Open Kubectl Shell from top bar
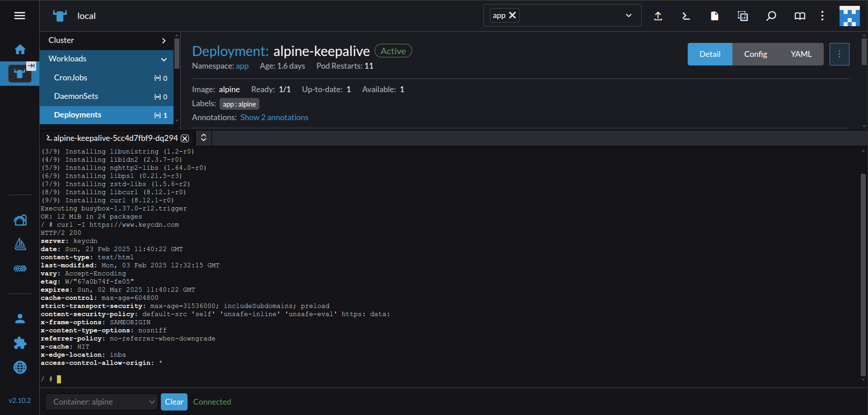The height and width of the screenshot is (415, 868). pyautogui.click(x=686, y=16)
